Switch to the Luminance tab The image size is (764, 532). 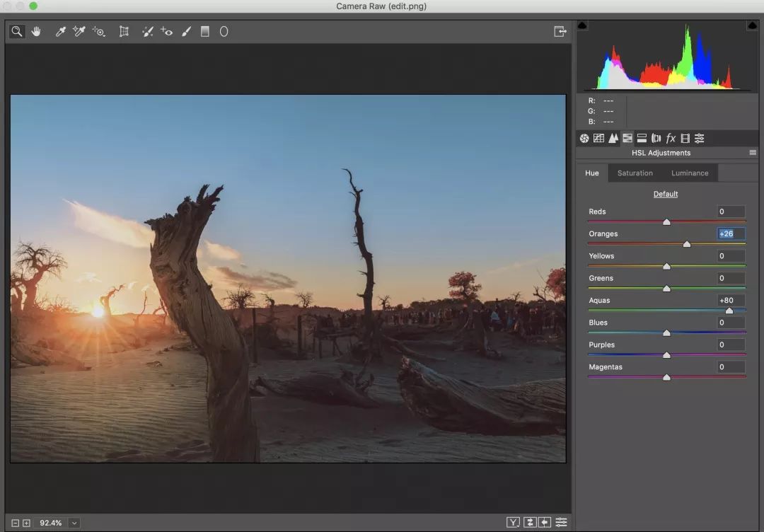pos(689,173)
